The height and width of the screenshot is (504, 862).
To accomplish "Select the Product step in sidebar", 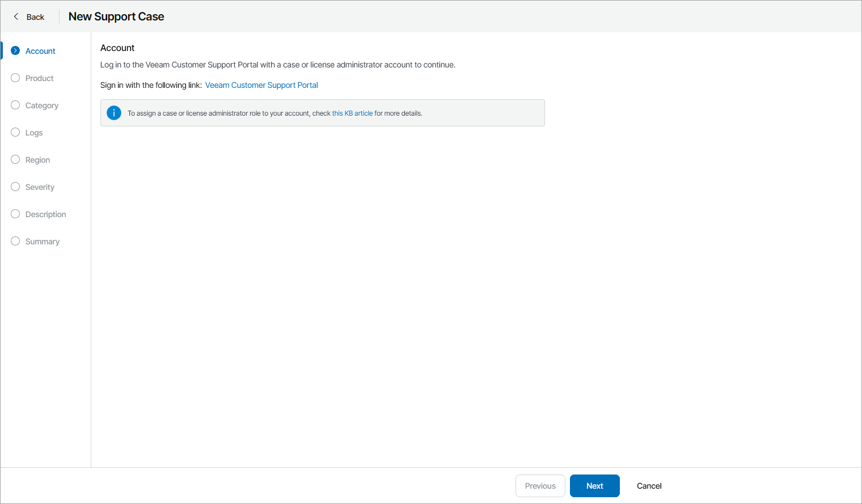I will pos(39,78).
